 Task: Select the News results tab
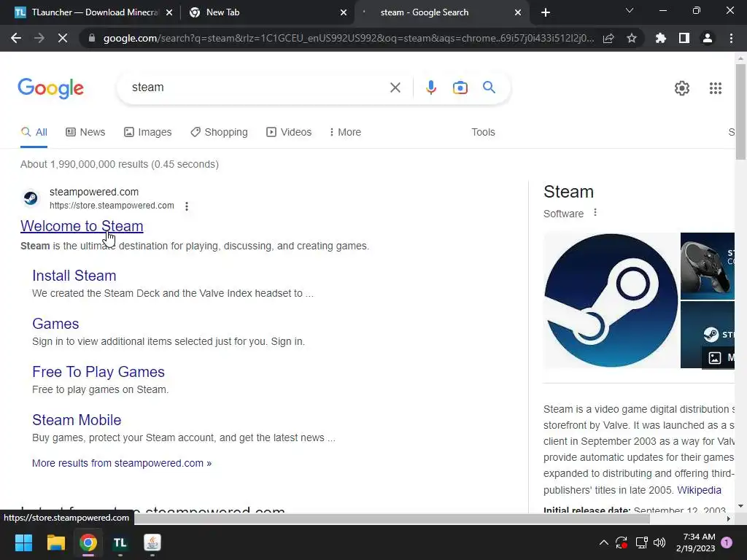[85, 132]
